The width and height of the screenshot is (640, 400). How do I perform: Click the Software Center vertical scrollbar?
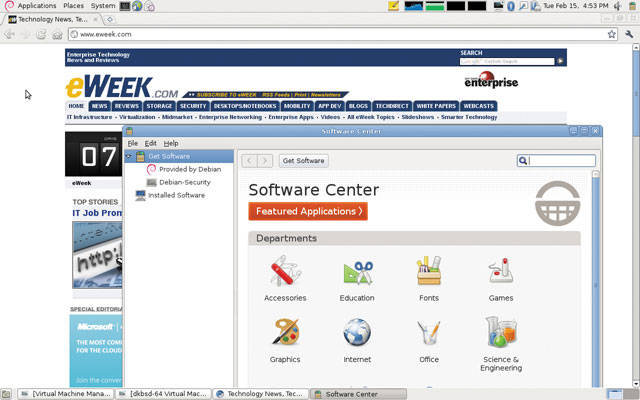coord(596,282)
